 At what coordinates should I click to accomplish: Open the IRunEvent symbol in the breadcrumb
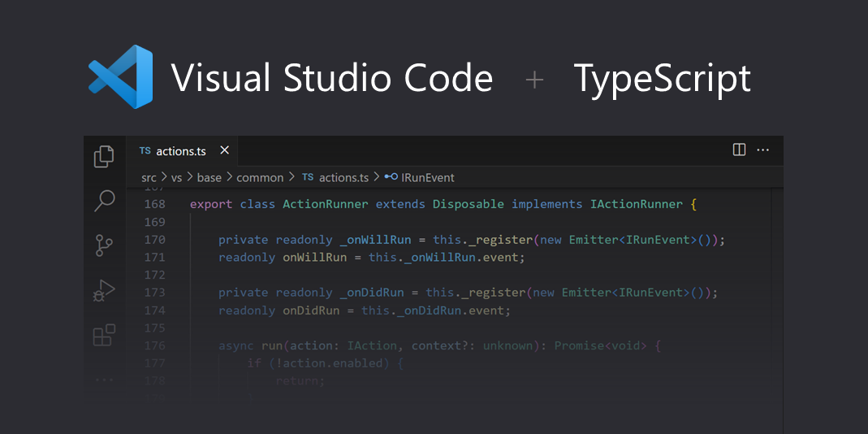pyautogui.click(x=427, y=177)
